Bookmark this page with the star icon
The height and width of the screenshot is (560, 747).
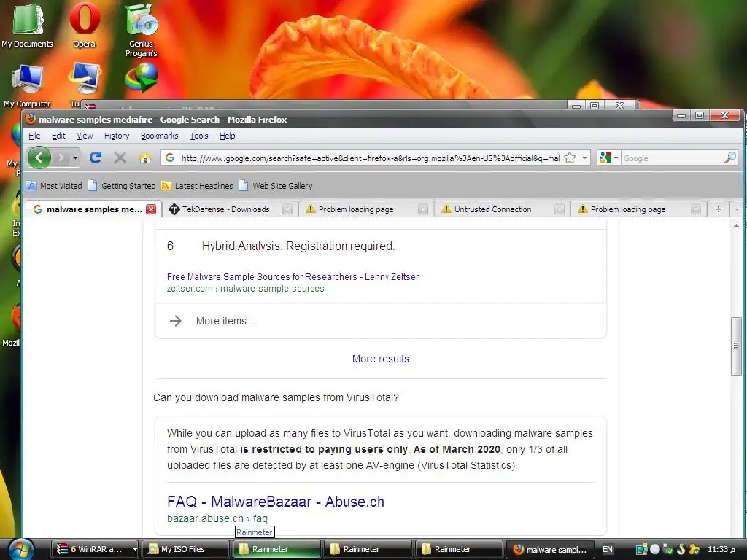click(570, 157)
